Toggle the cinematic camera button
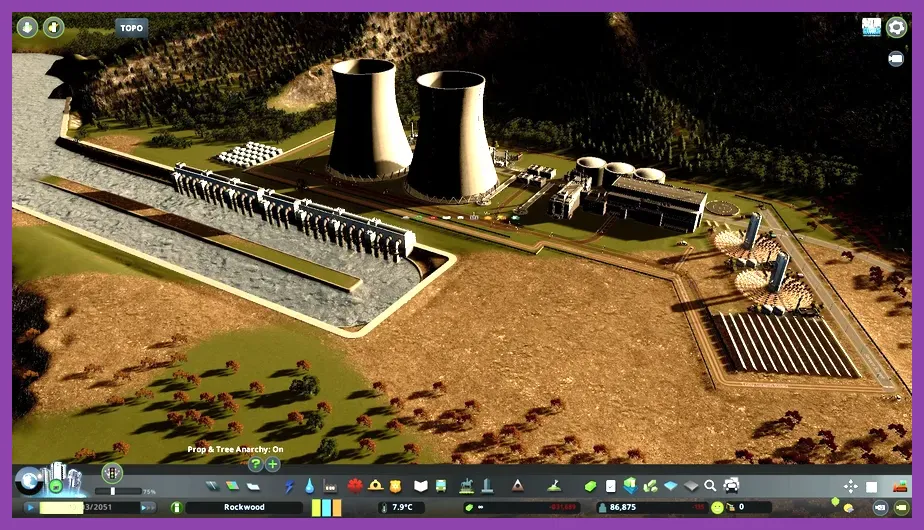The image size is (924, 530). point(880,508)
